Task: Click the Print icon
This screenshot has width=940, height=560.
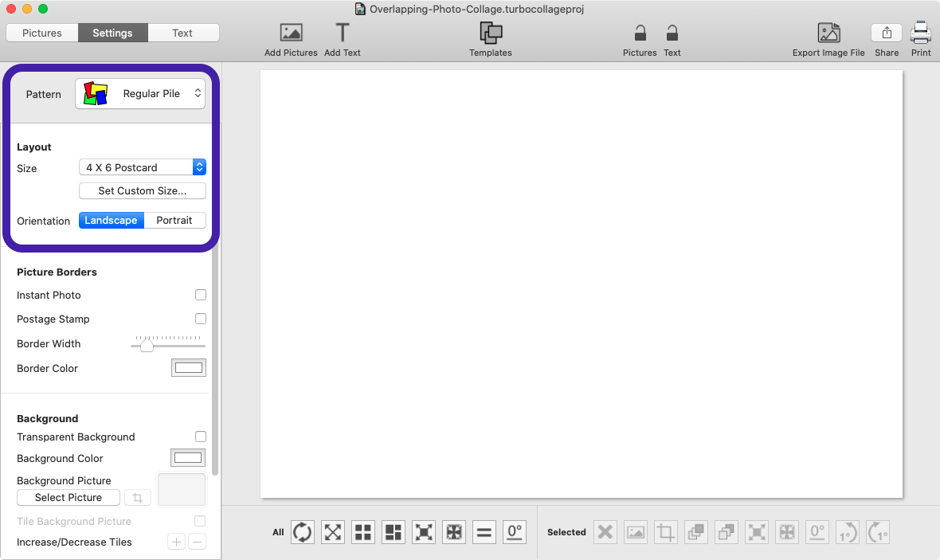Action: 921,33
